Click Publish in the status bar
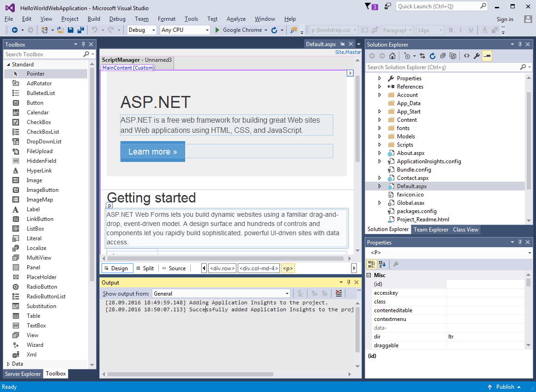The image size is (536, 392). [505, 387]
